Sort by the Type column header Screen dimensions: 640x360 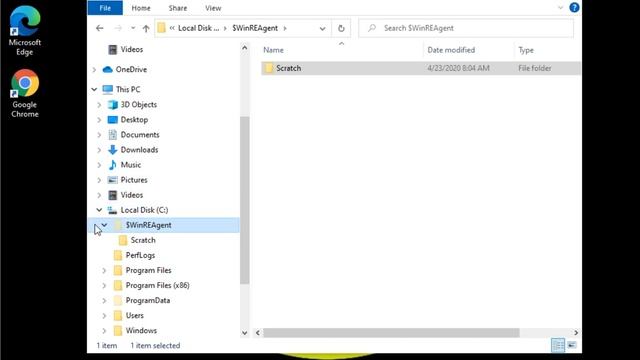(x=526, y=50)
